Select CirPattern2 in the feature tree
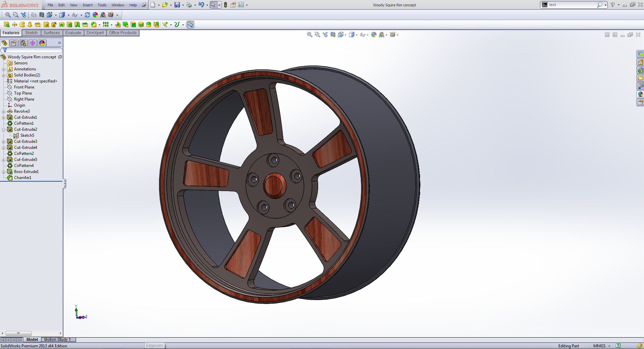This screenshot has width=644, height=349. [24, 154]
